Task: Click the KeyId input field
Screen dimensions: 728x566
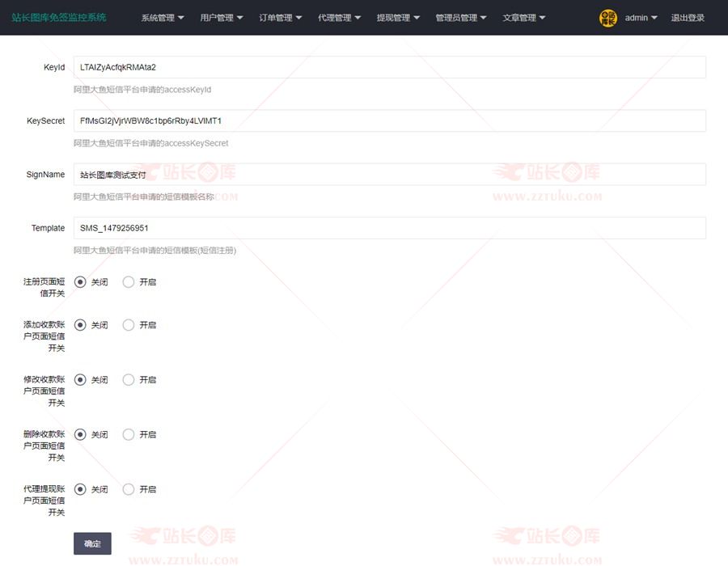Action: coord(389,67)
